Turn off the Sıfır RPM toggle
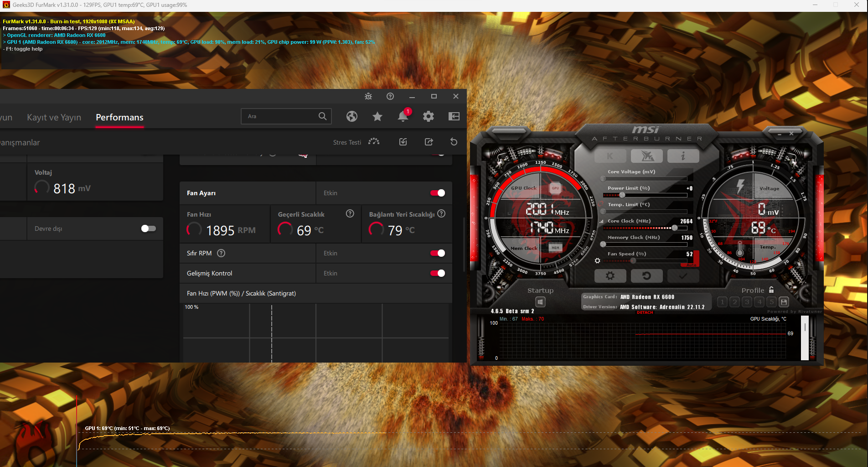This screenshot has width=868, height=467. pos(437,253)
